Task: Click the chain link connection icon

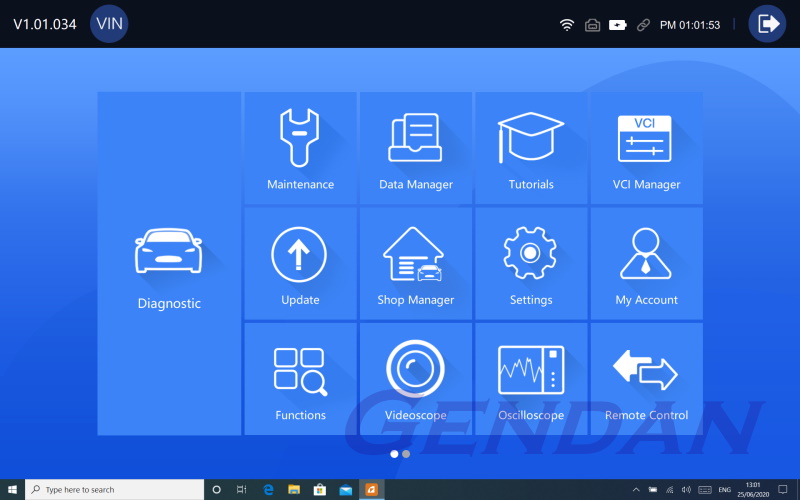Action: [x=643, y=25]
